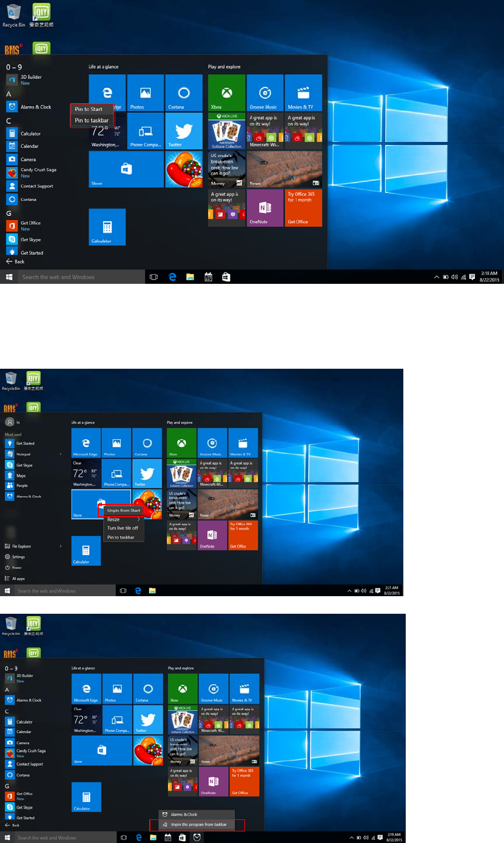Open the weather tile in the 2:21 AM screenshot
504x843 pixels.
(86, 474)
